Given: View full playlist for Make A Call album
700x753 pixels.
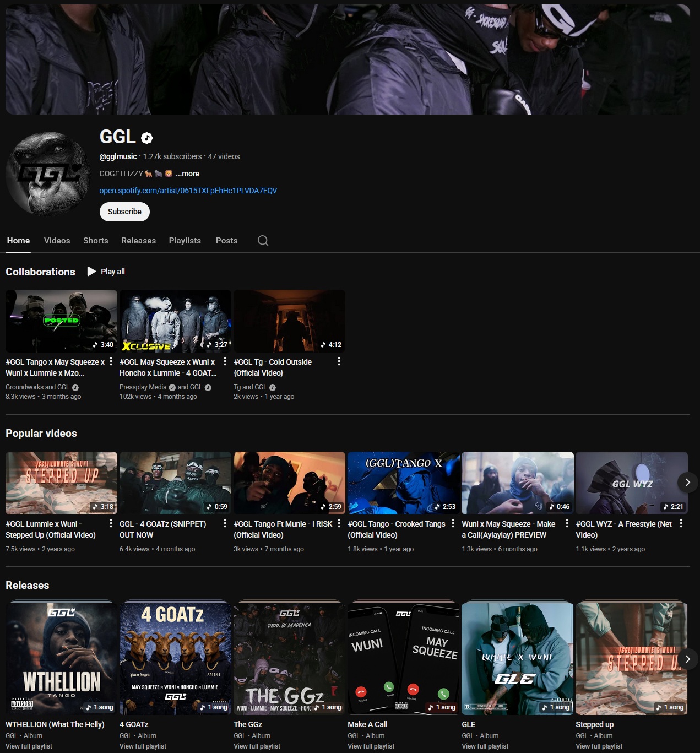Looking at the screenshot, I should (x=371, y=746).
